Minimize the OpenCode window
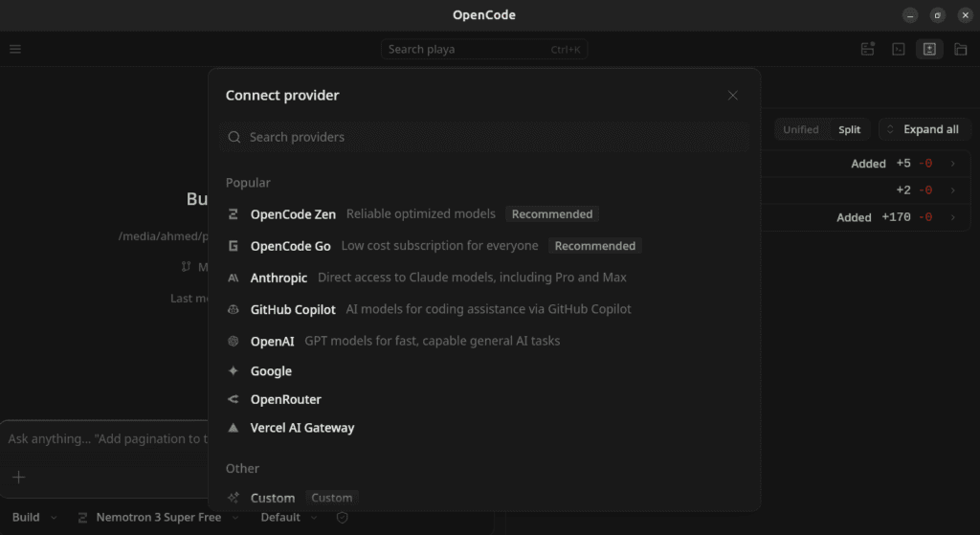Image resolution: width=980 pixels, height=535 pixels. (x=910, y=15)
